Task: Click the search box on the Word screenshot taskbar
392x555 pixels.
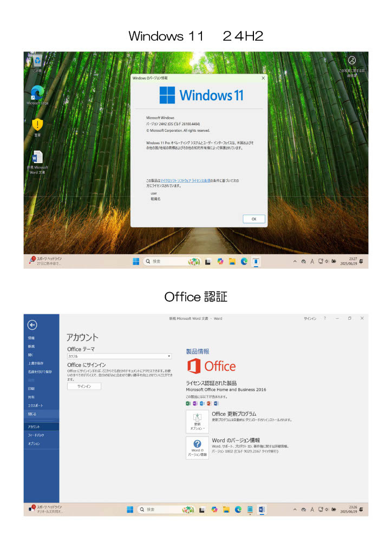Action: (166, 509)
